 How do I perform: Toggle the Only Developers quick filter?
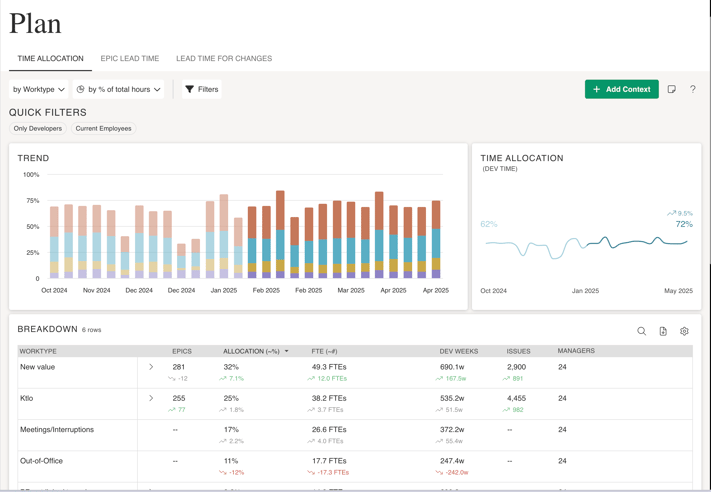(38, 129)
